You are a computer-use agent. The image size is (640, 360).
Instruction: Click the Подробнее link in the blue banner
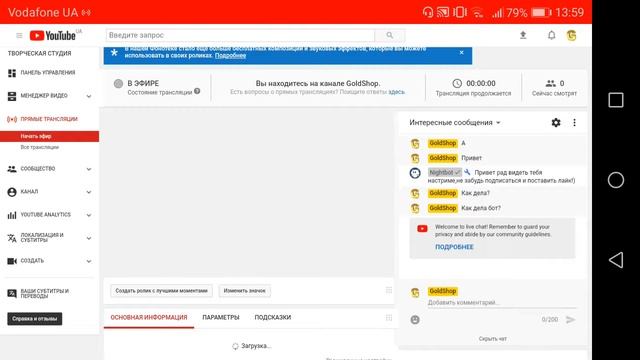[x=230, y=56]
